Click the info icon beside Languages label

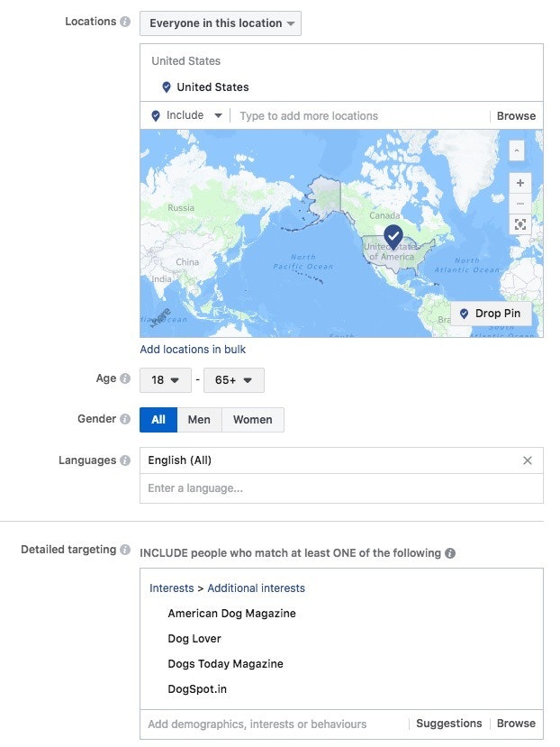tap(125, 460)
